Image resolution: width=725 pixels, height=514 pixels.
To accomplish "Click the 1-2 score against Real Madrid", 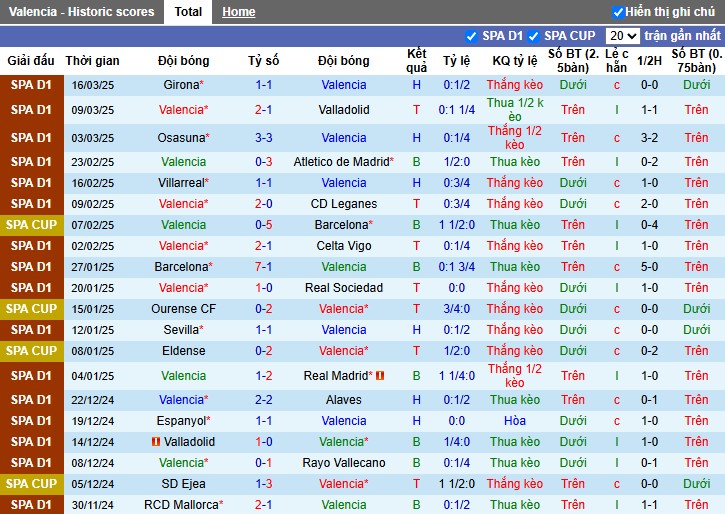I will click(x=264, y=376).
